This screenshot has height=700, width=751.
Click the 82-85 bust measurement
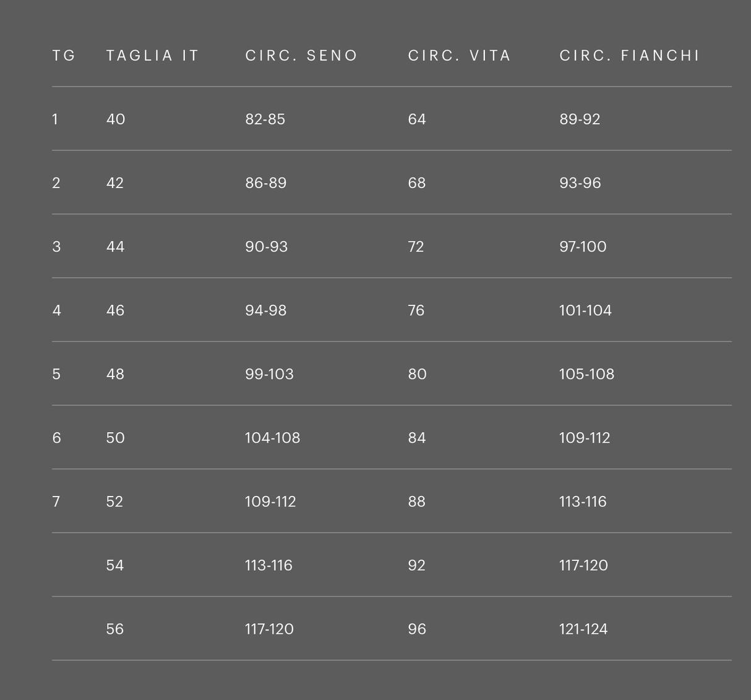point(265,119)
